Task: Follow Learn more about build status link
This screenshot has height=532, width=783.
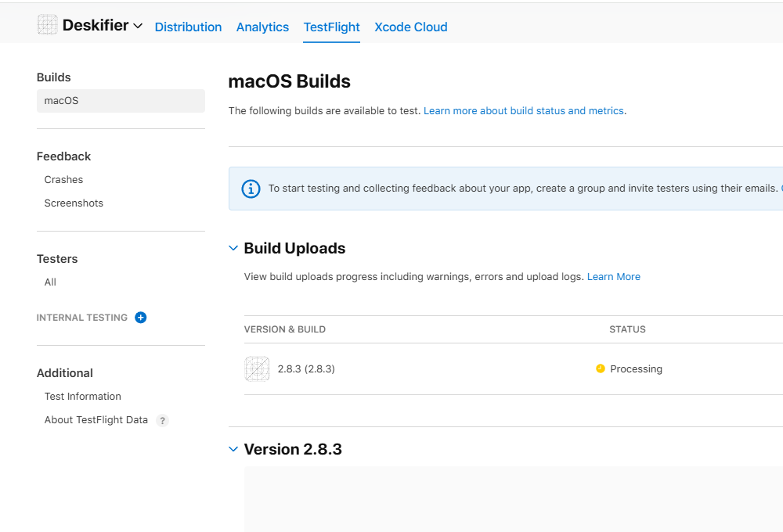Action: click(524, 111)
